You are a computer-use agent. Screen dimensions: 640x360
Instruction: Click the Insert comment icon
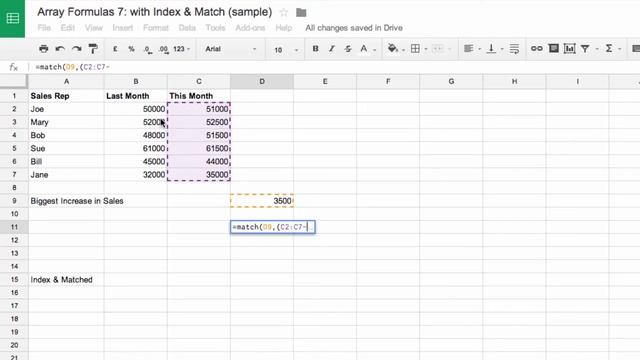(553, 49)
